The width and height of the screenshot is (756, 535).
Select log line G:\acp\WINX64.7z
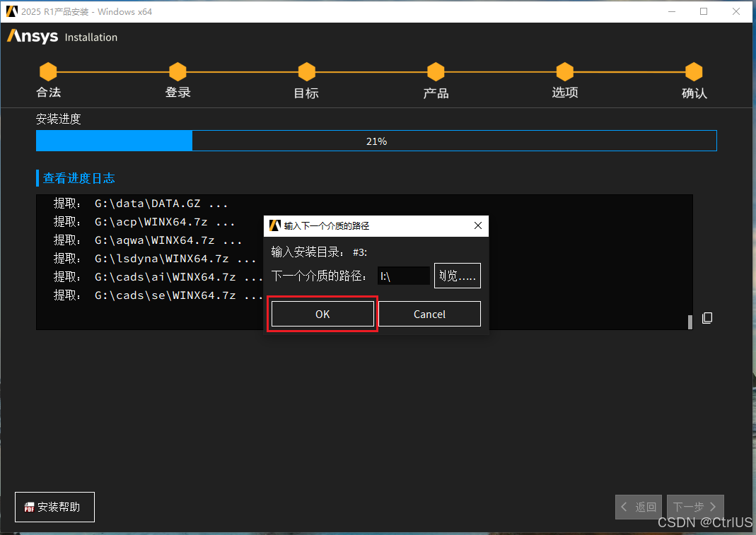[x=144, y=222]
